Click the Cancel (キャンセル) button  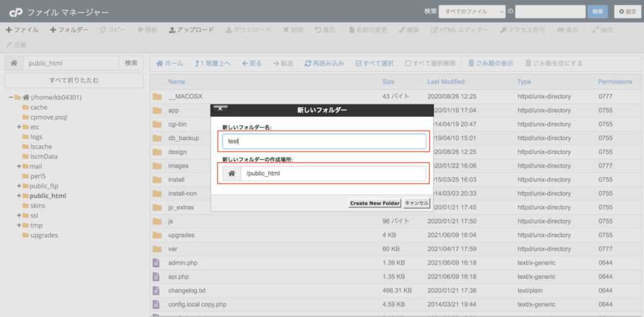(x=416, y=203)
